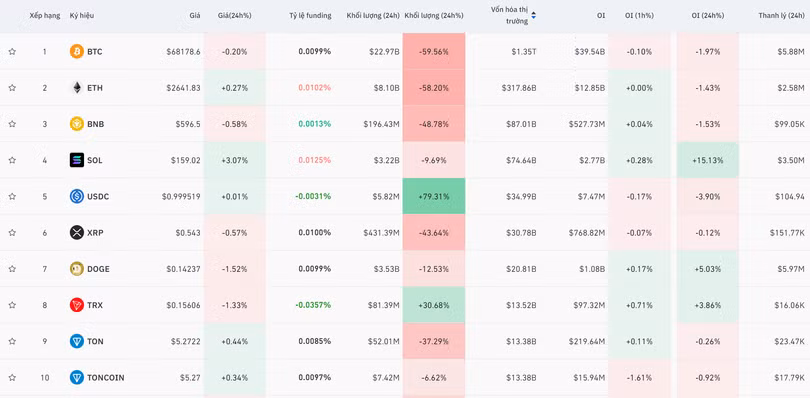Click the Ethereum ETH coin icon

[x=76, y=88]
